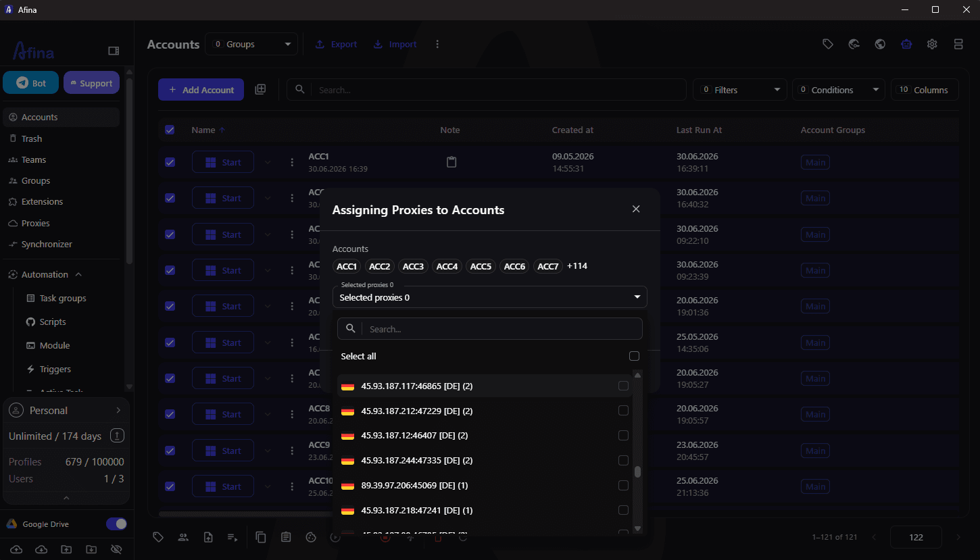Click the file upload icon in bottom toolbar
The height and width of the screenshot is (560, 980).
208,537
